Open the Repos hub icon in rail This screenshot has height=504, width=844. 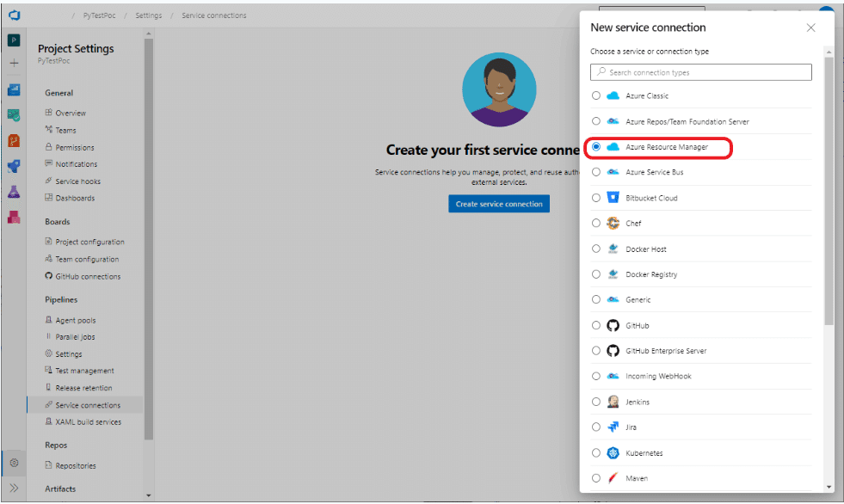(14, 141)
